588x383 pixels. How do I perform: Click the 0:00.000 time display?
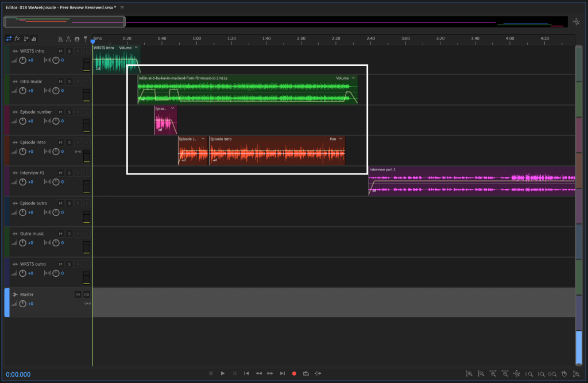(18, 374)
